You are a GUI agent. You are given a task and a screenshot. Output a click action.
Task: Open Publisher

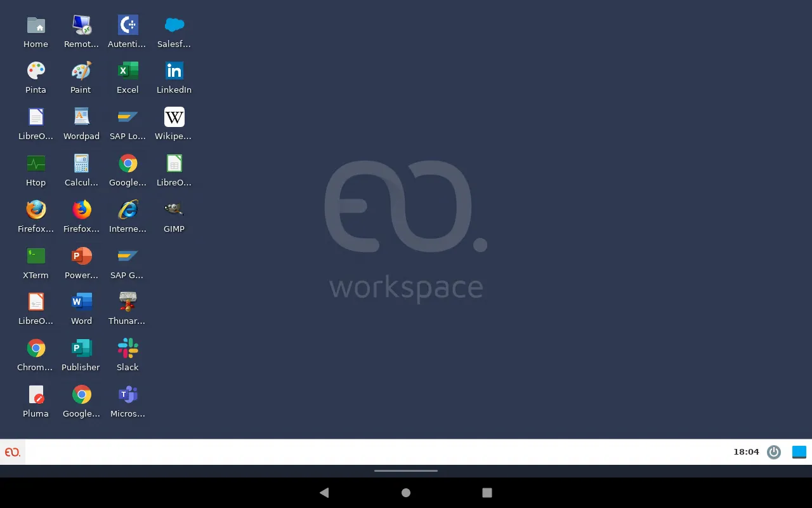pyautogui.click(x=81, y=349)
